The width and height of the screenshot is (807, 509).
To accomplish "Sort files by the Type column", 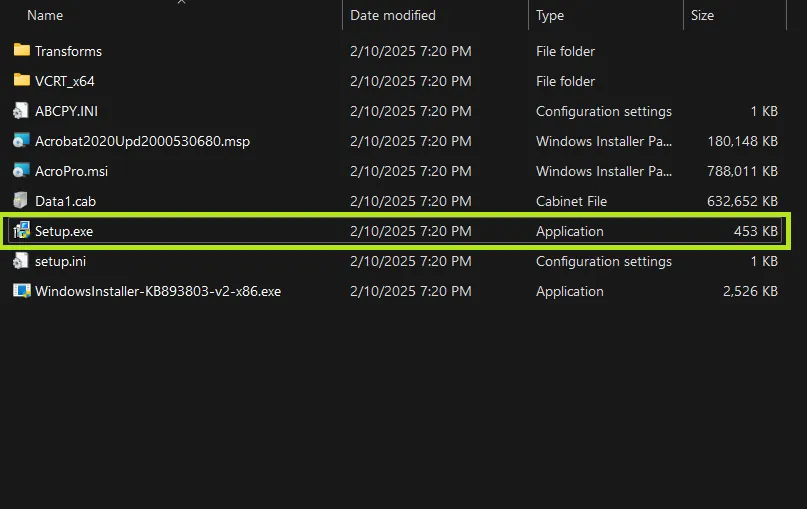I will click(550, 15).
